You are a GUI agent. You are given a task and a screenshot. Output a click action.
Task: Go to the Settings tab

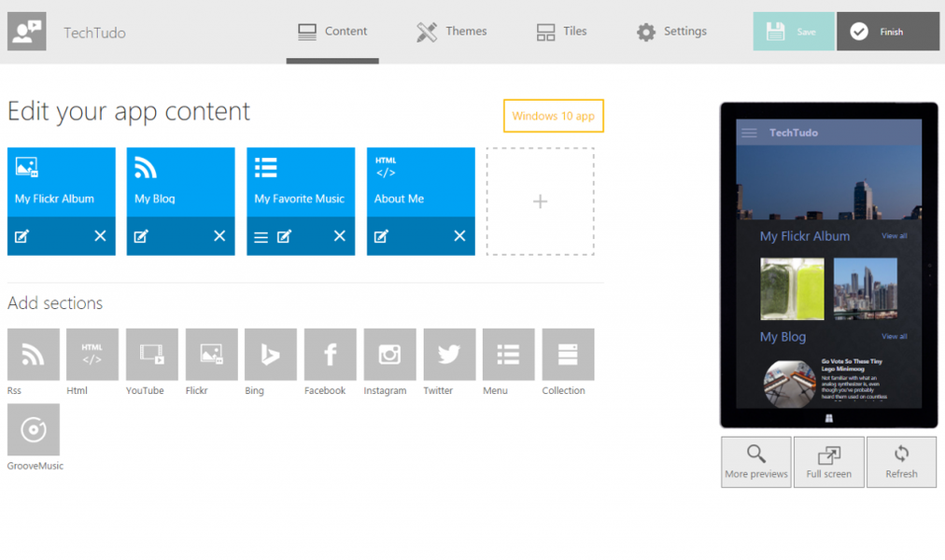click(x=671, y=32)
